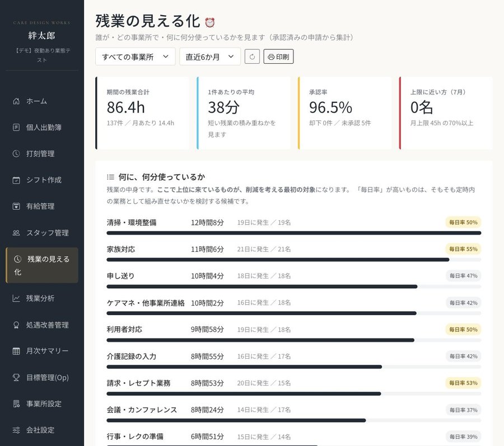Click the attendance book icon beside 個人出勤簿
This screenshot has width=504, height=446.
click(x=16, y=128)
